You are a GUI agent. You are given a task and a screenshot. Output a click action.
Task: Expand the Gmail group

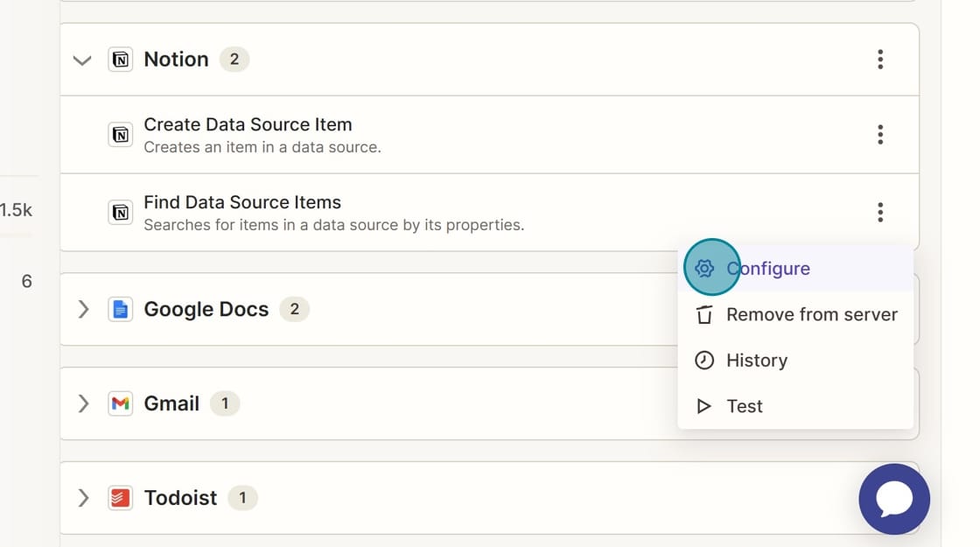tap(83, 403)
